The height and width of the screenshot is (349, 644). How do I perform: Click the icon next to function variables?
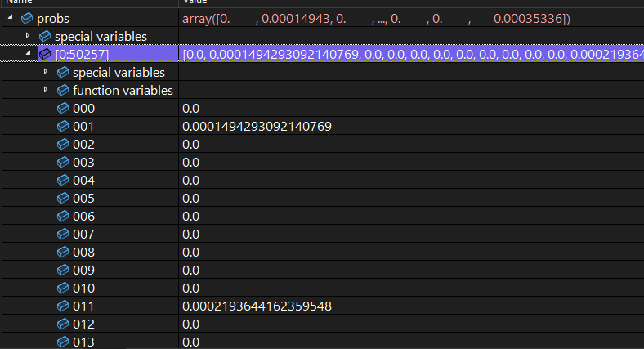point(63,91)
